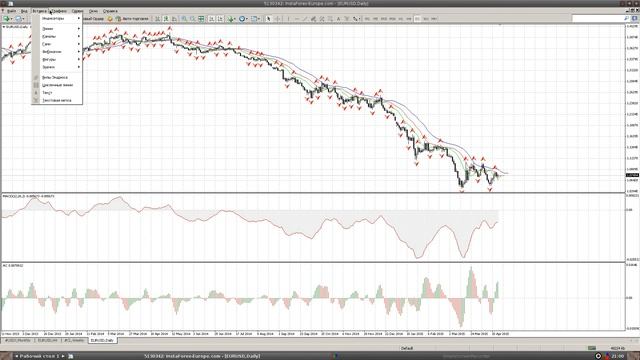
Task: Switch to H1 timeframe
Action: coord(401,18)
